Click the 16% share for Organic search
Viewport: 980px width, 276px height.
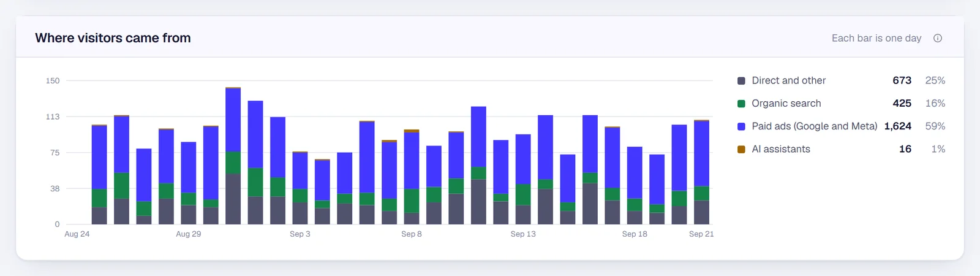point(935,103)
